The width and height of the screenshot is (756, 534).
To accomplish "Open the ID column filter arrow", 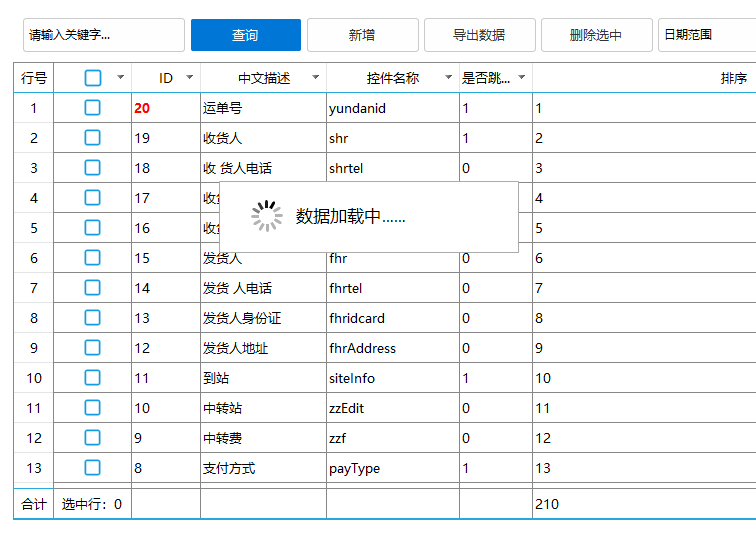I will [x=190, y=78].
